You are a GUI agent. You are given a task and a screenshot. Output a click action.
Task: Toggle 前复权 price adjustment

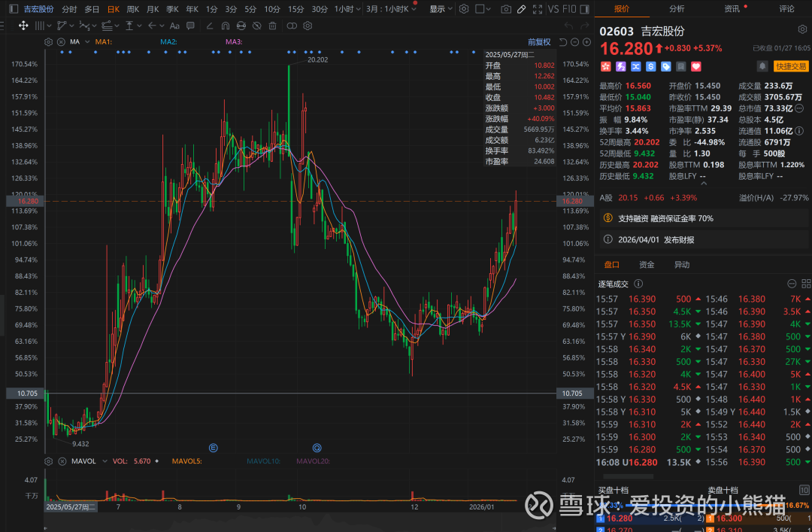pos(539,42)
